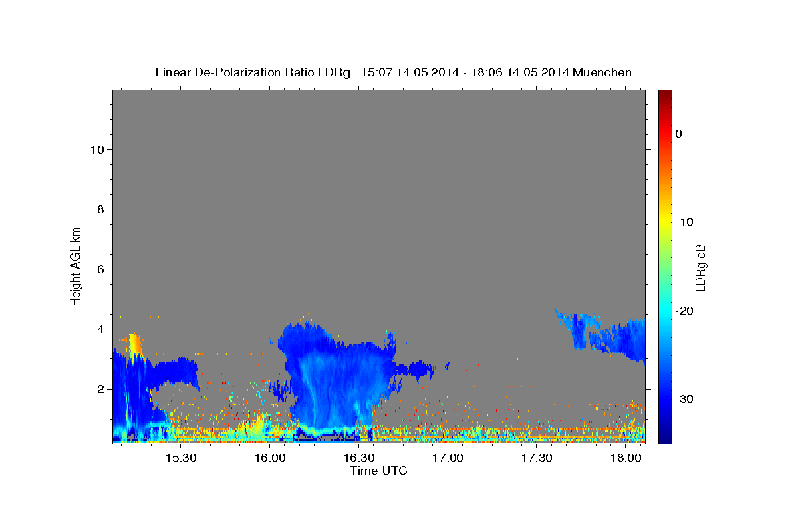Click the plot title 'Linear De-Polarization Ratio LDRg'
Viewport: 798px width, 532px height.
pos(252,72)
